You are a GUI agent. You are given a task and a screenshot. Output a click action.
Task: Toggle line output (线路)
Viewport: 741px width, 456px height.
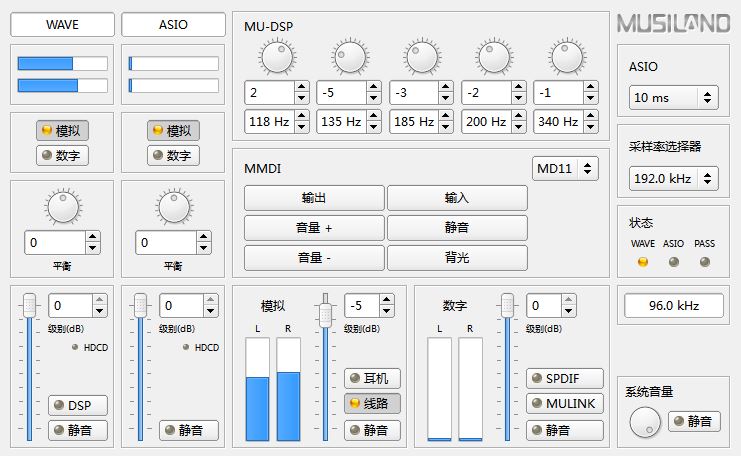point(372,403)
